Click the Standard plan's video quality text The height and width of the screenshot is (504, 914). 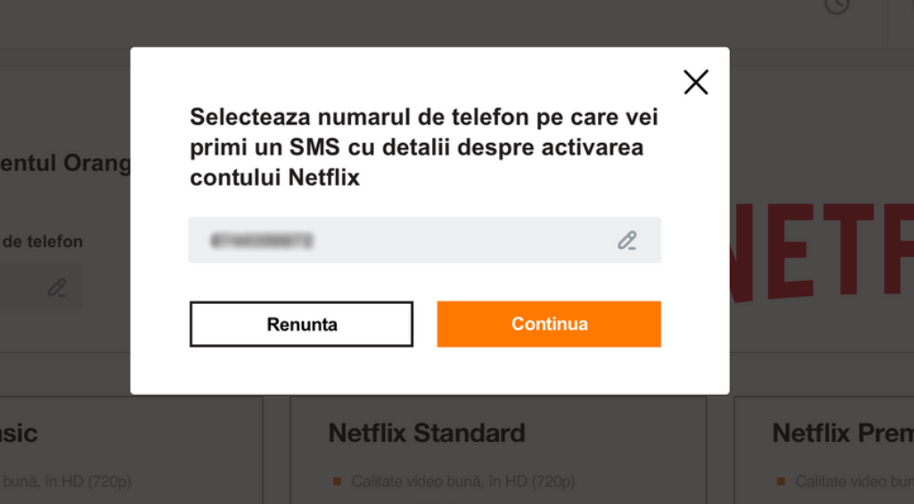click(x=463, y=482)
